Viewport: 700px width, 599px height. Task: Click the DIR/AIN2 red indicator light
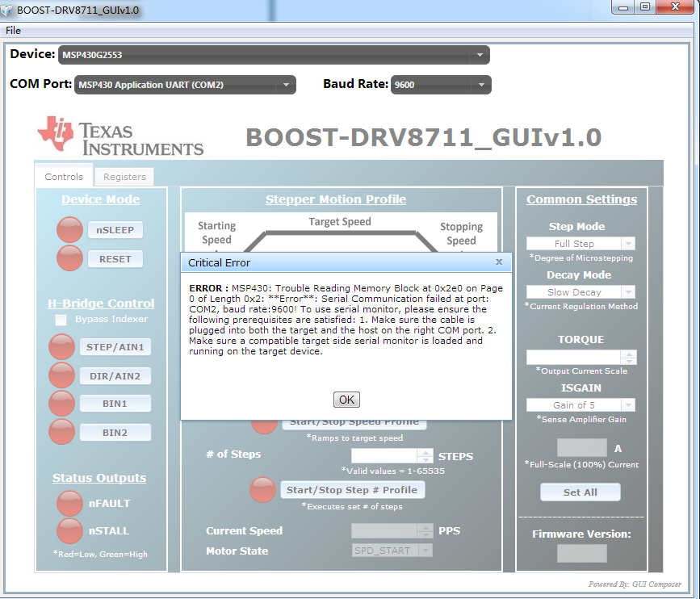[61, 375]
